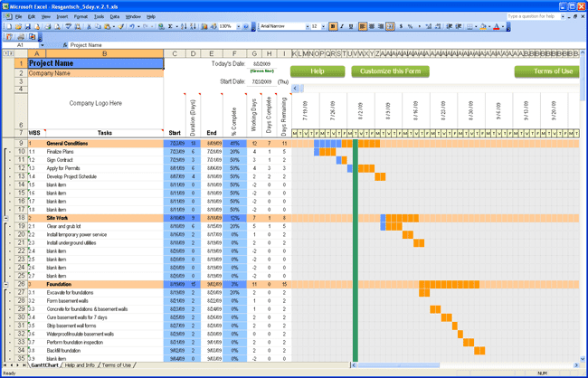Open the Zoom 130% dropdown
Screen dimensions: 588x378
(x=238, y=26)
